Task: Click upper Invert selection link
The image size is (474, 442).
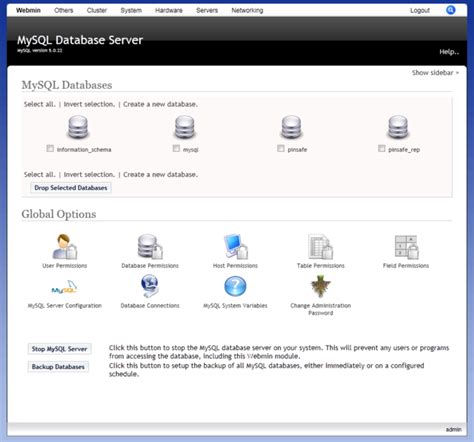Action: coord(89,104)
